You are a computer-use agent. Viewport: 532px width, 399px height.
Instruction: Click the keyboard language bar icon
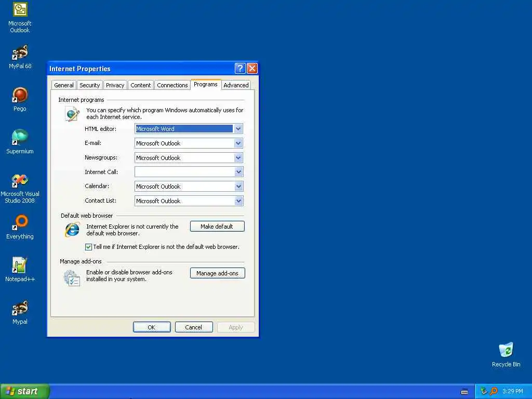[x=464, y=392]
